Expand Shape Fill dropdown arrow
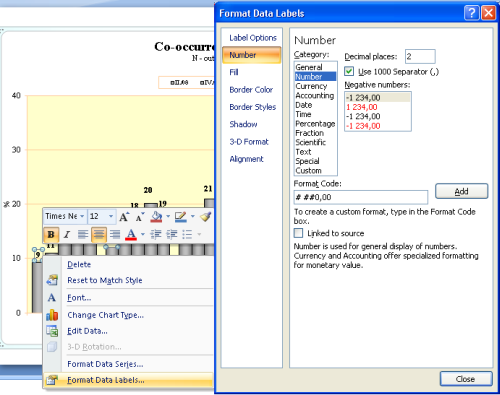The image size is (500, 395). click(168, 217)
